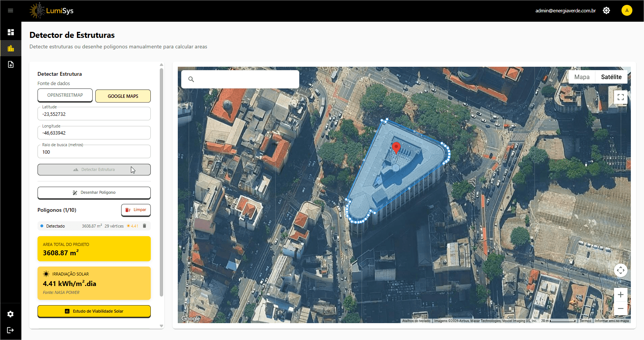Open the Estudo de Viabilidade Solar
The image size is (644, 340).
tap(94, 311)
